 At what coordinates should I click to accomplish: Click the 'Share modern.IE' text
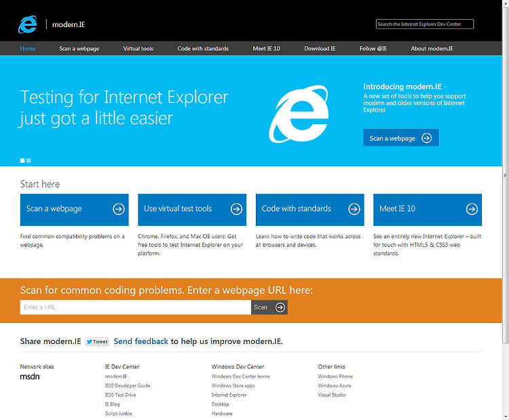[x=51, y=341]
